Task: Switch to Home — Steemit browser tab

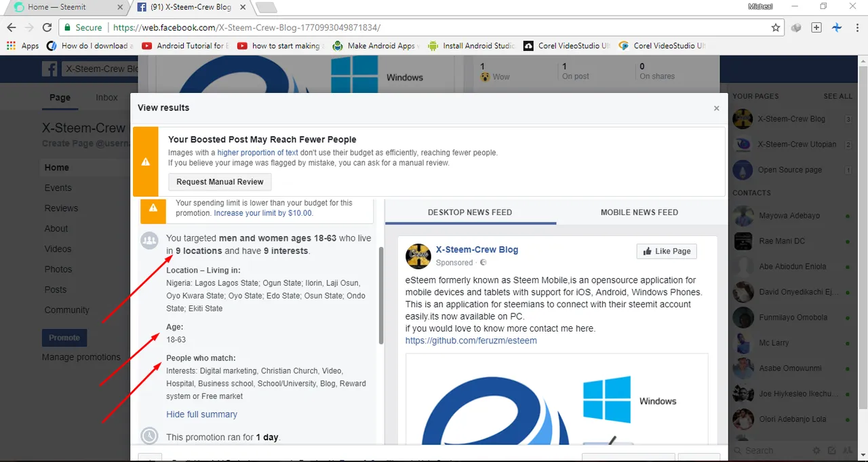Action: pyautogui.click(x=67, y=7)
